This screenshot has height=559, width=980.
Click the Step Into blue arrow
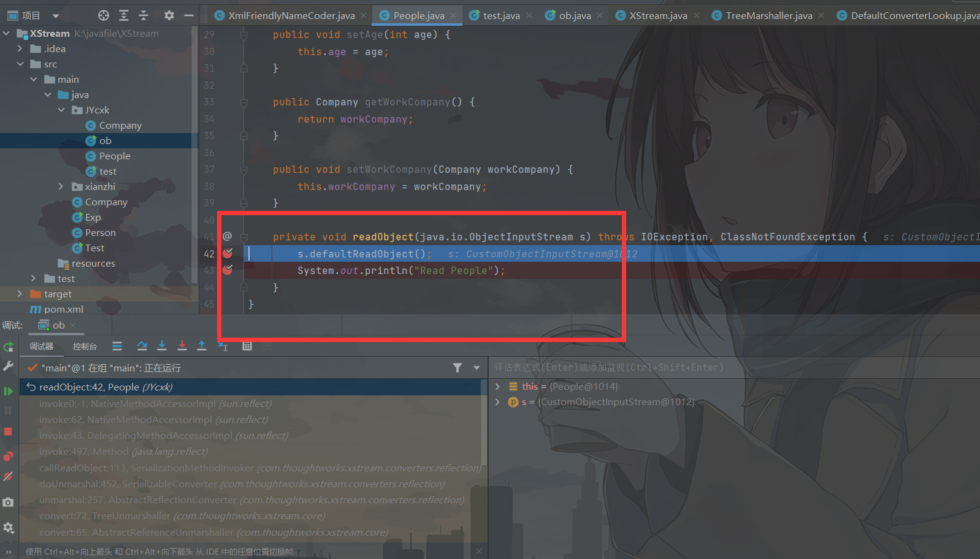click(x=162, y=346)
